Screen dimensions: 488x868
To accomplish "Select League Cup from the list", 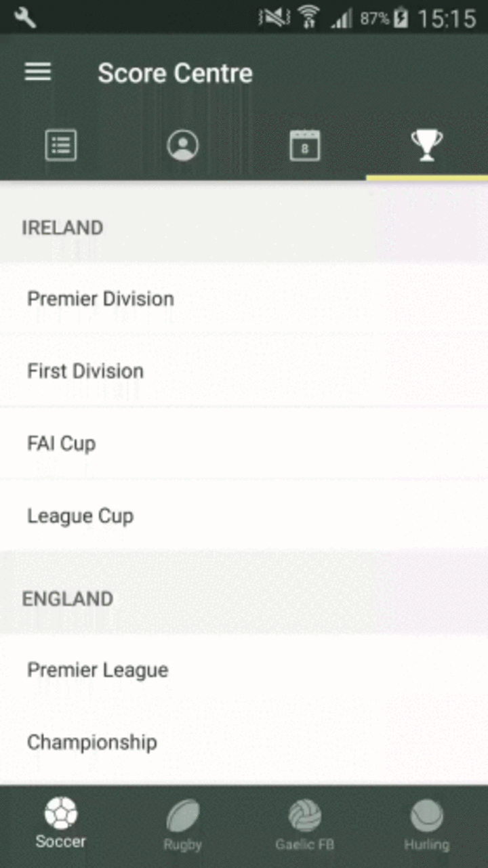I will point(81,516).
